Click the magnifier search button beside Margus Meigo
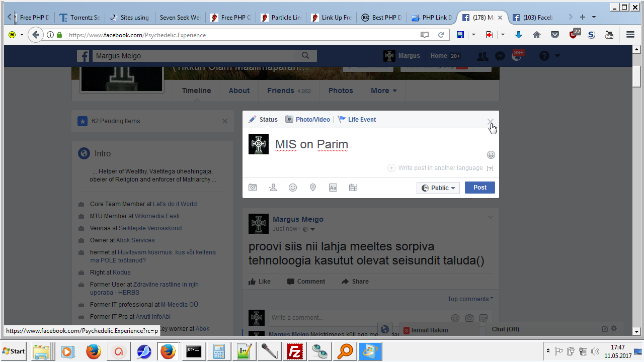 [x=305, y=56]
